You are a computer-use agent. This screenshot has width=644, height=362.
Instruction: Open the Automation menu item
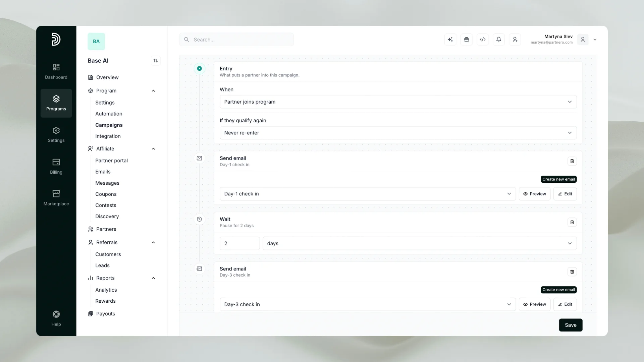109,114
